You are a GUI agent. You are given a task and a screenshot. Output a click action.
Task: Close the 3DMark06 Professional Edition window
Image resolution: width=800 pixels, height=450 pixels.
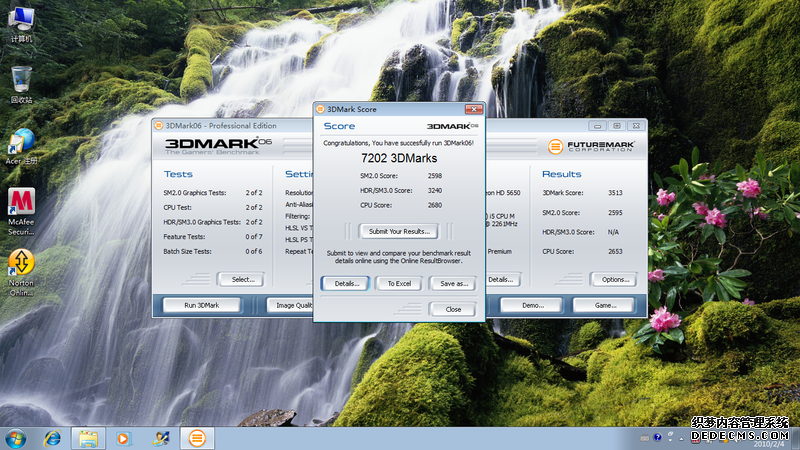point(636,126)
